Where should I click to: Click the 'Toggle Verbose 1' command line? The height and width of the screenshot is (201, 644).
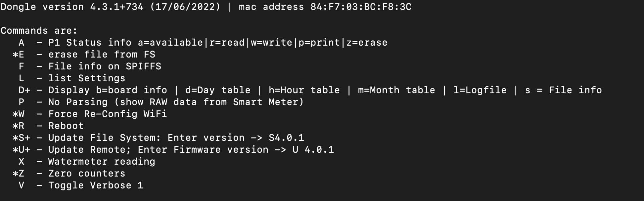point(96,185)
